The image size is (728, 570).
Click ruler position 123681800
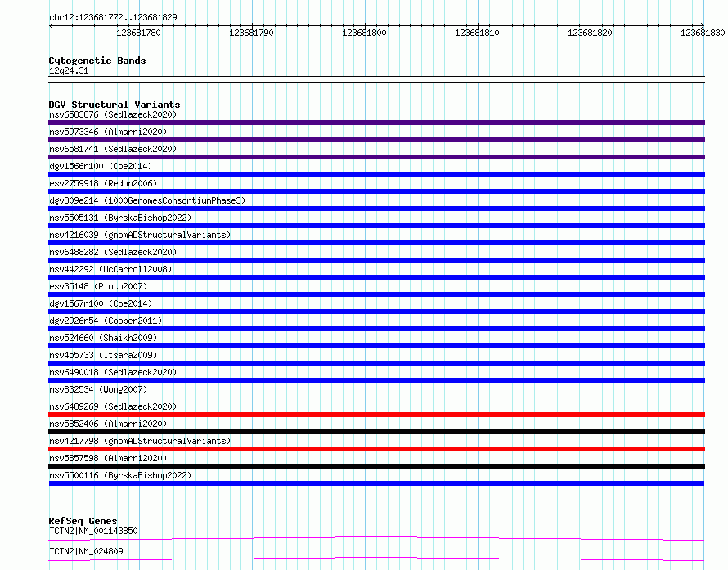pos(364,33)
